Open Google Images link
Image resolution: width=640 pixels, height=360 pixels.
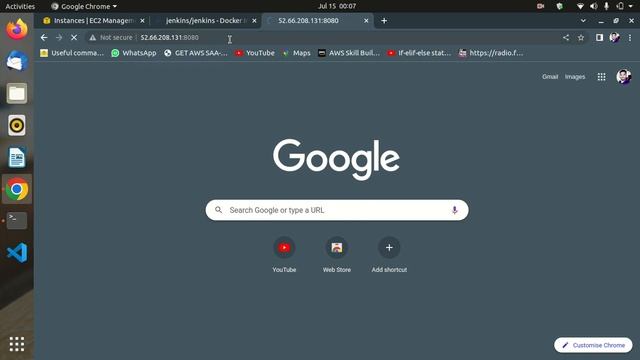(575, 77)
